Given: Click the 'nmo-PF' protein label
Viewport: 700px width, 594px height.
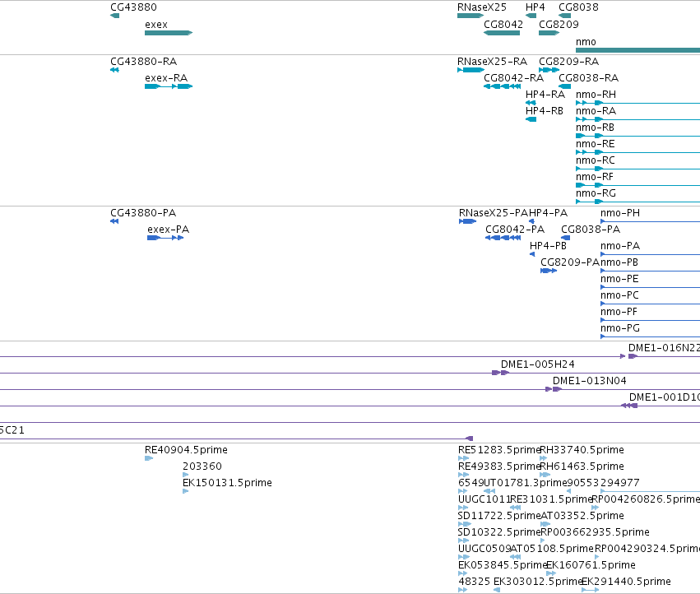Looking at the screenshot, I should coord(619,312).
